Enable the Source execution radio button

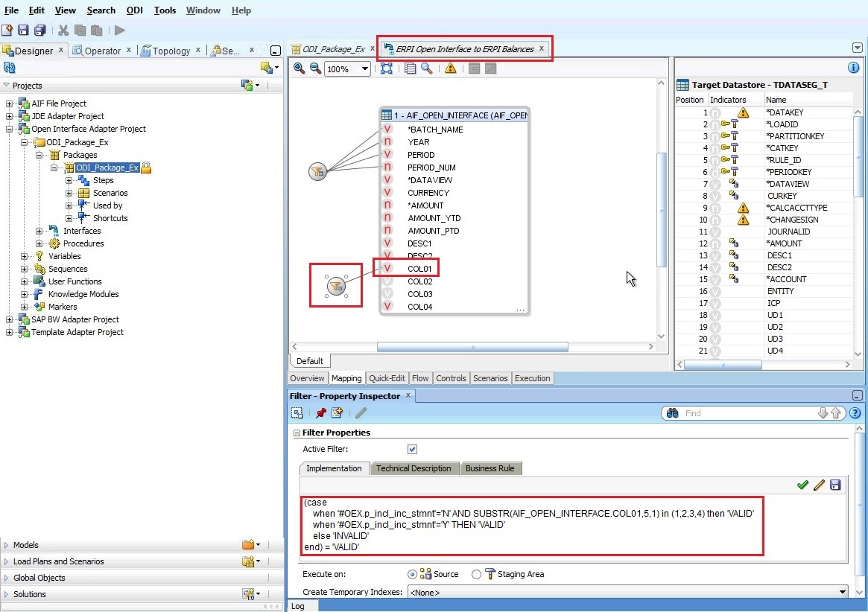point(412,574)
